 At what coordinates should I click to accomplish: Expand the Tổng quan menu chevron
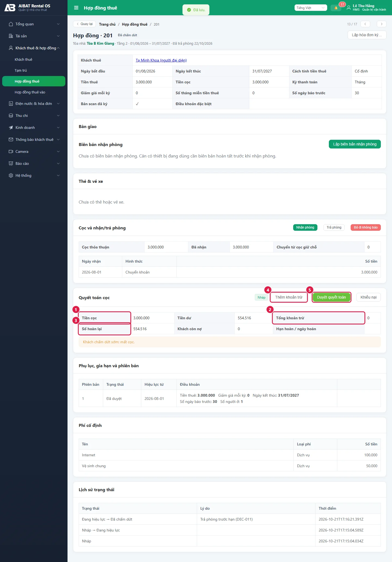(x=58, y=24)
